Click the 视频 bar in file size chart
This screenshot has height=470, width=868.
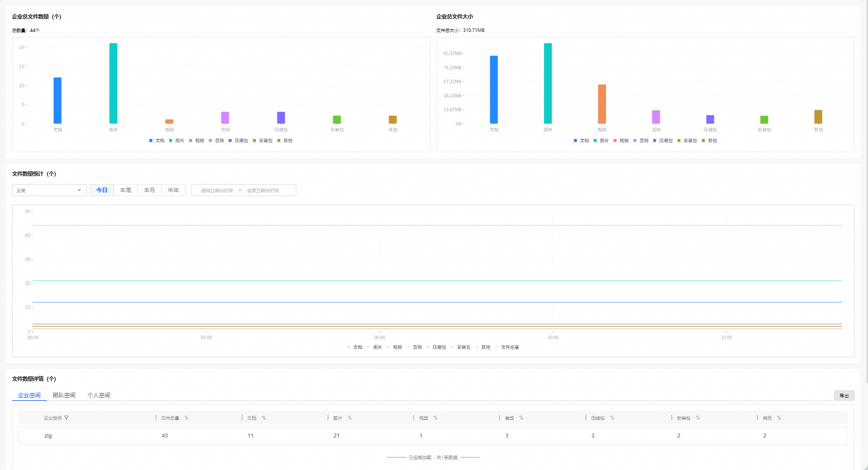[602, 104]
